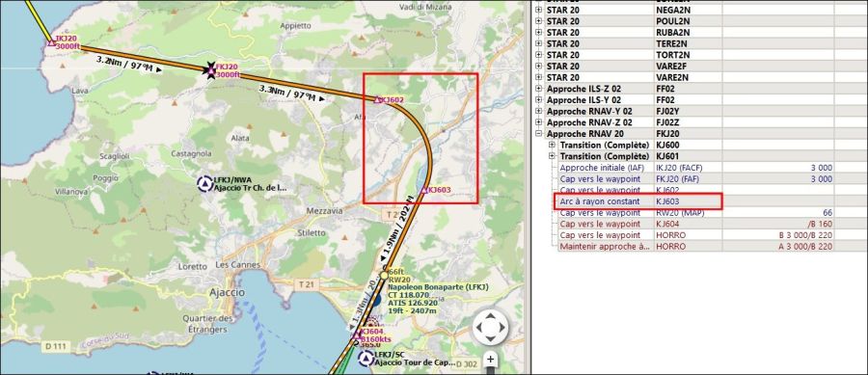Screen dimensions: 868x375
Task: Select the STAR 20 NEGA2N row label
Action: (563, 10)
